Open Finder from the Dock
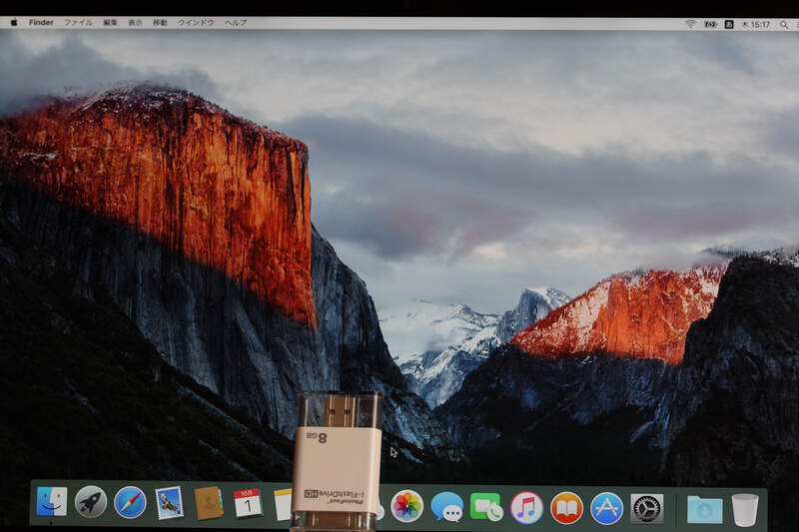This screenshot has height=532, width=799. (x=52, y=502)
